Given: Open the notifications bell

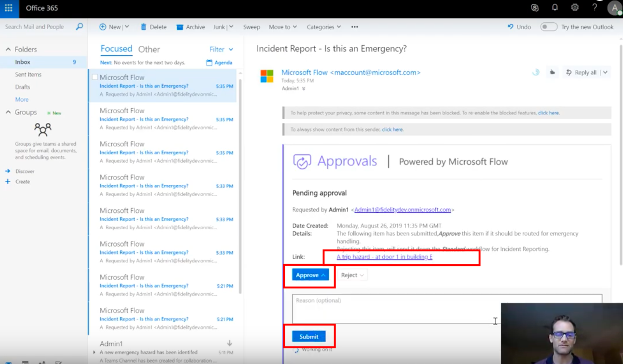Looking at the screenshot, I should (555, 8).
